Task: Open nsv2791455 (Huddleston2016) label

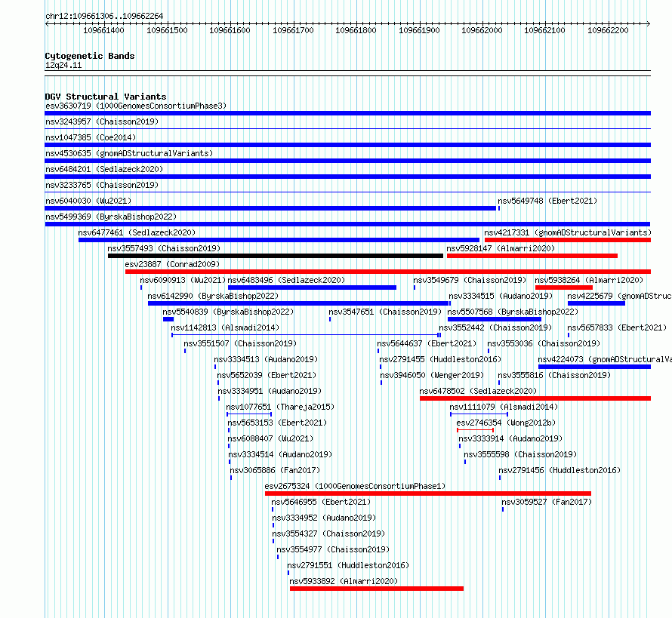Action: 440,359
